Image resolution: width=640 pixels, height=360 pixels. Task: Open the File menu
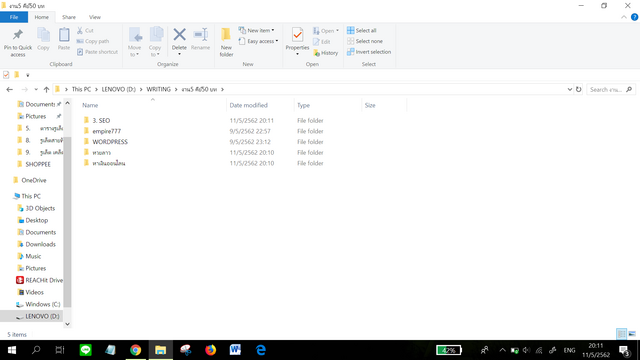tap(14, 17)
